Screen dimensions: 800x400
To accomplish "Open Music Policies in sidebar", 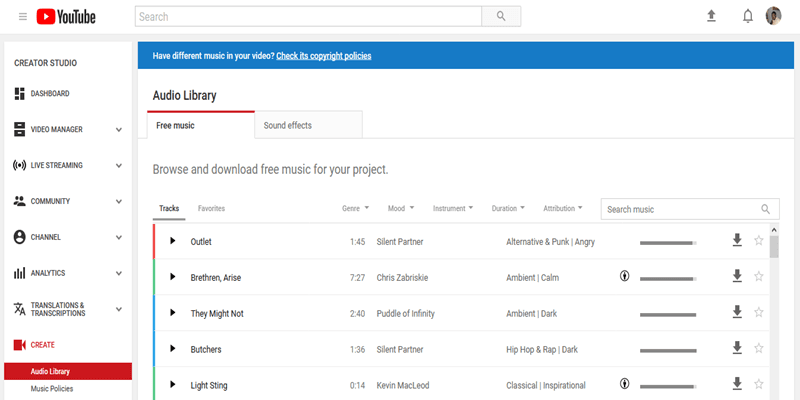I will tap(52, 389).
